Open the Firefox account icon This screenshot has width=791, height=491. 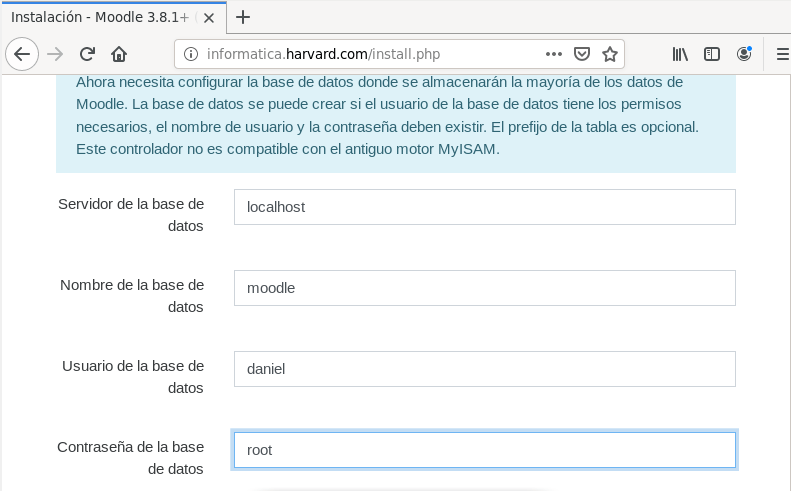744,54
